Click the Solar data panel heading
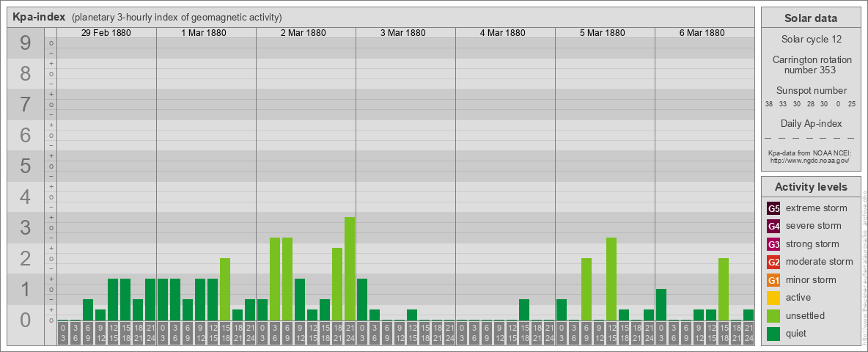The height and width of the screenshot is (352, 868). [x=810, y=18]
